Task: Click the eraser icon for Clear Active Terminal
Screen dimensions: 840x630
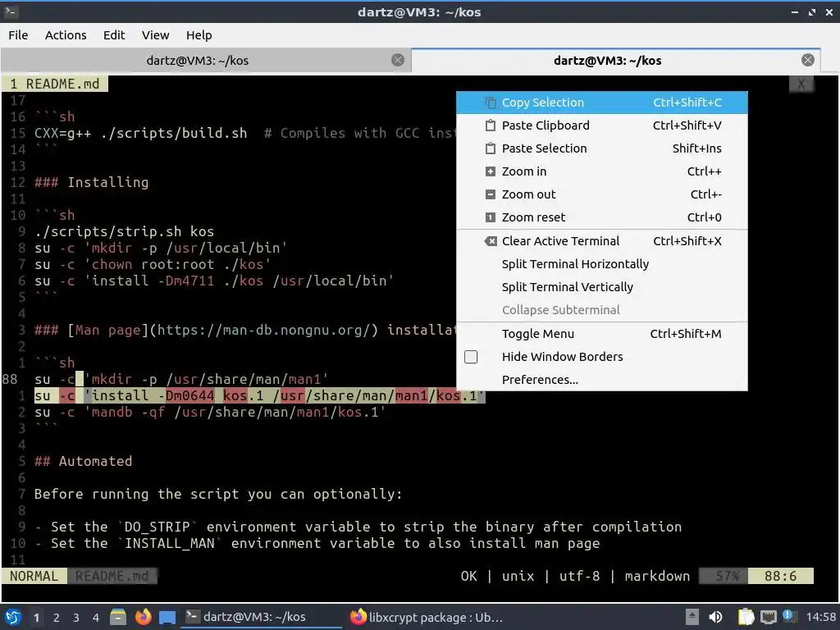Action: pyautogui.click(x=491, y=241)
